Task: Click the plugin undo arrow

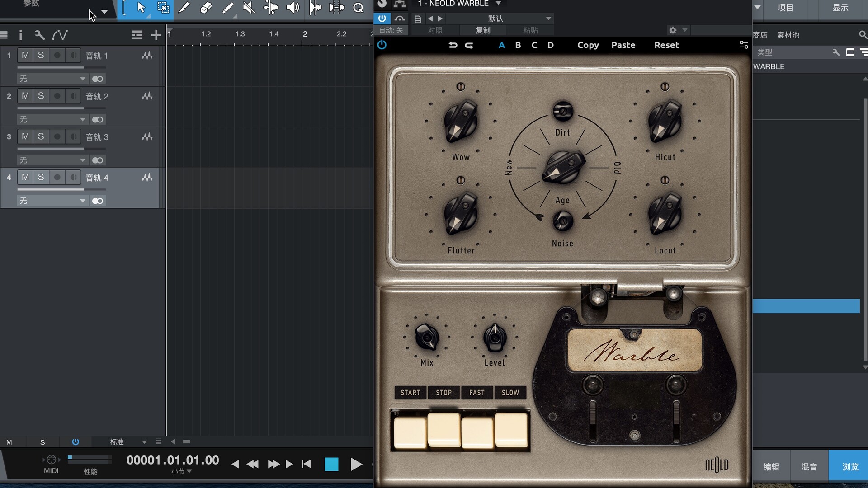Action: point(453,45)
